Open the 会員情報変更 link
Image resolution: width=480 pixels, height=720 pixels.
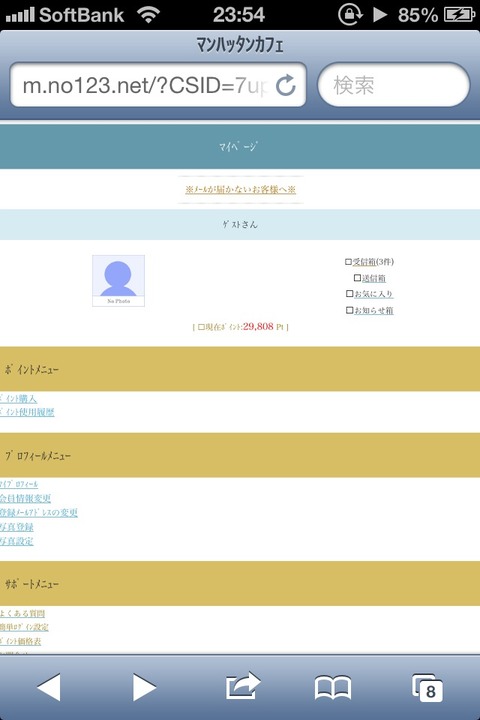coord(25,498)
